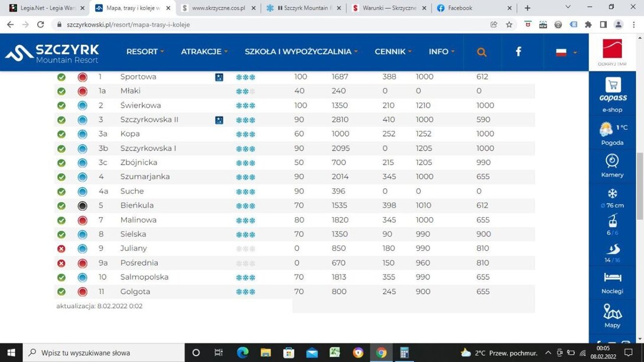Open the ski runs skier icon
644x362 pixels.
pos(612,249)
